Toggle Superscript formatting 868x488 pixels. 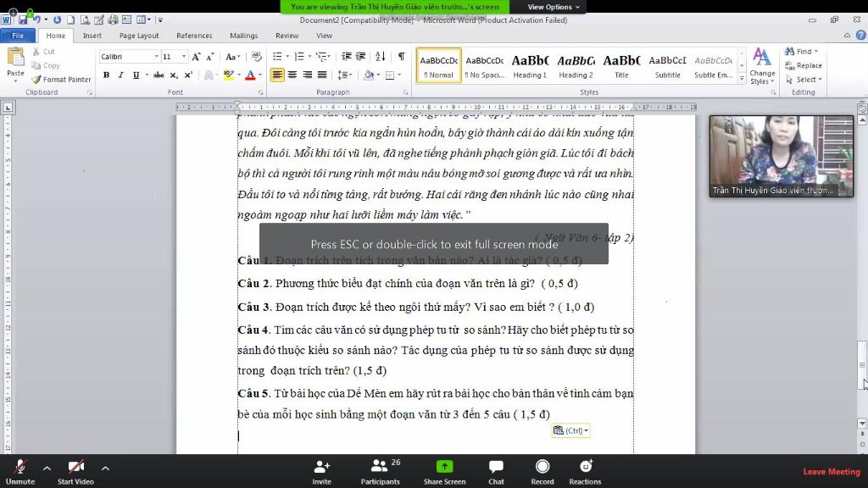click(188, 75)
